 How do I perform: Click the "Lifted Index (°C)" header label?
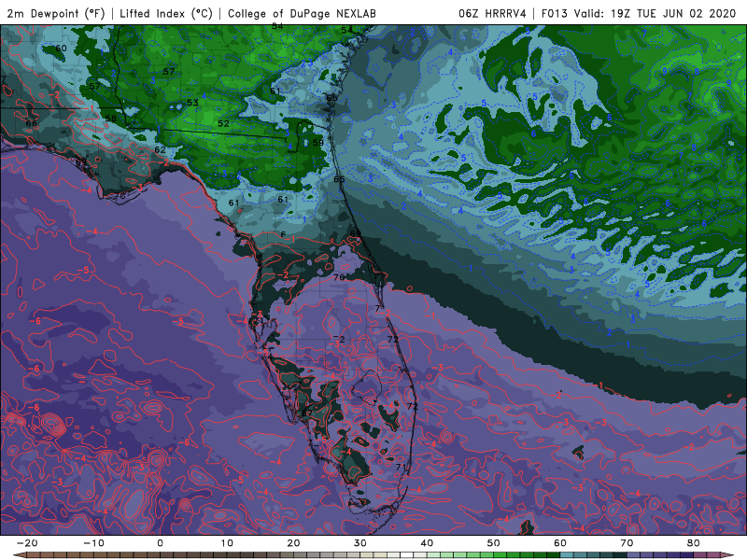click(x=166, y=13)
